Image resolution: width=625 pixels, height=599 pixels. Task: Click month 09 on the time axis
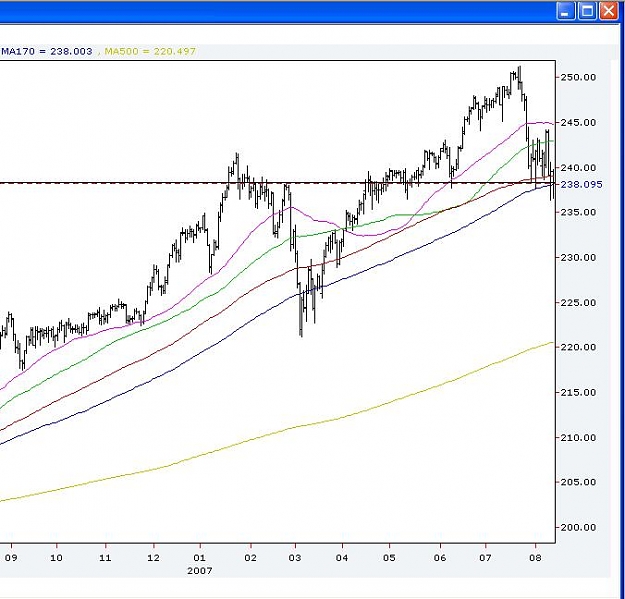tap(11, 558)
